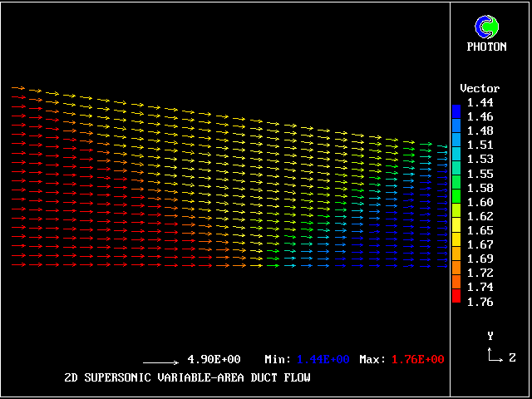Click the PHOTON text label under logo

486,47
